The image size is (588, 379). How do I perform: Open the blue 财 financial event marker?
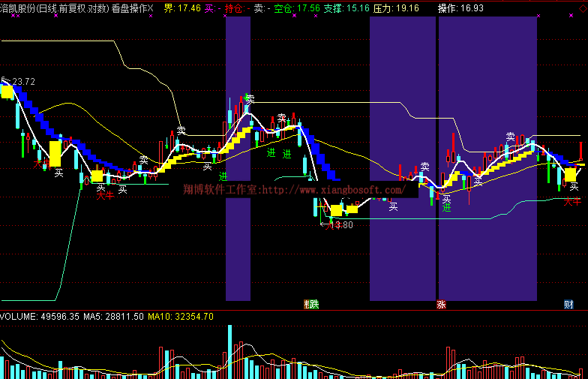pyautogui.click(x=568, y=305)
